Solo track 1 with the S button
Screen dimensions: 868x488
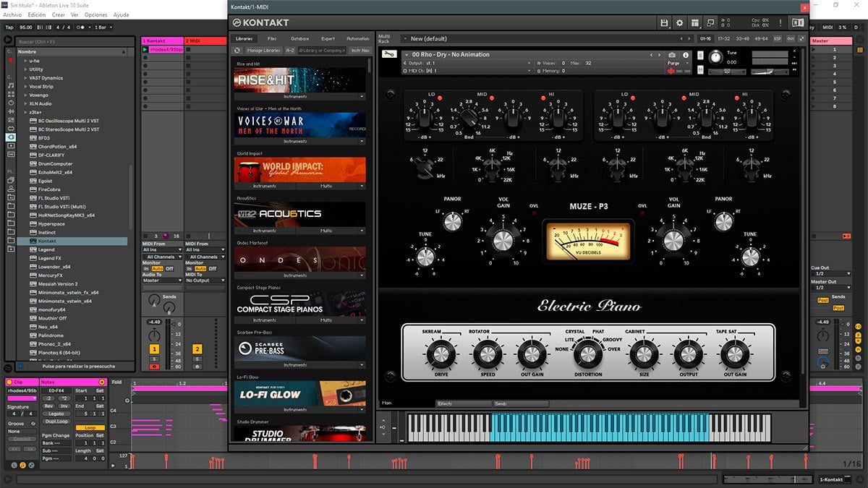click(x=154, y=359)
